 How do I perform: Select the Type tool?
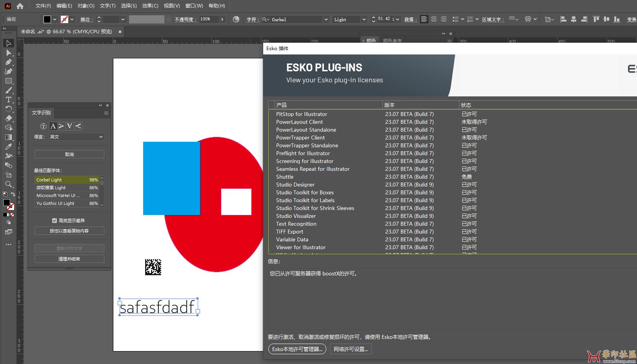click(9, 100)
